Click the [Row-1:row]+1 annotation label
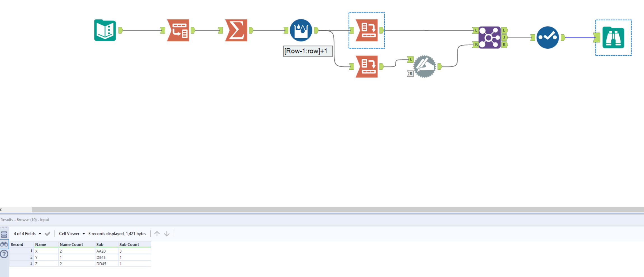Viewport: 644px width, 277px height. point(308,51)
